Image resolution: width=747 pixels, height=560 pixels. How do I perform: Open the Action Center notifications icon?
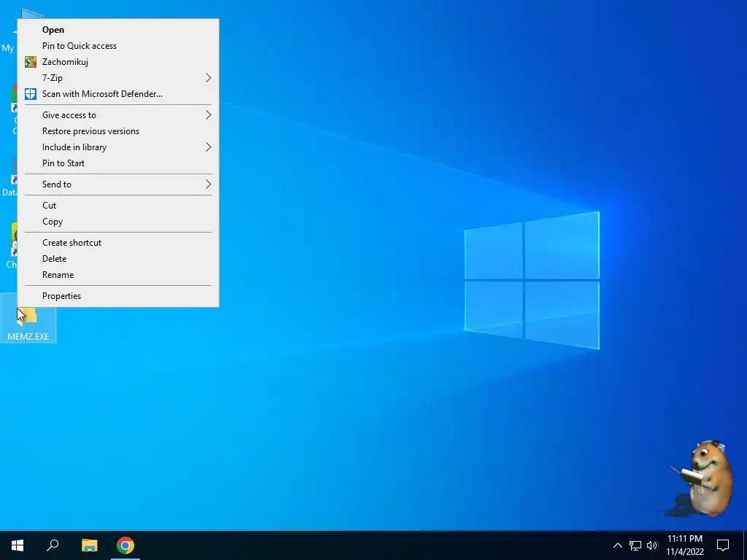(x=723, y=545)
